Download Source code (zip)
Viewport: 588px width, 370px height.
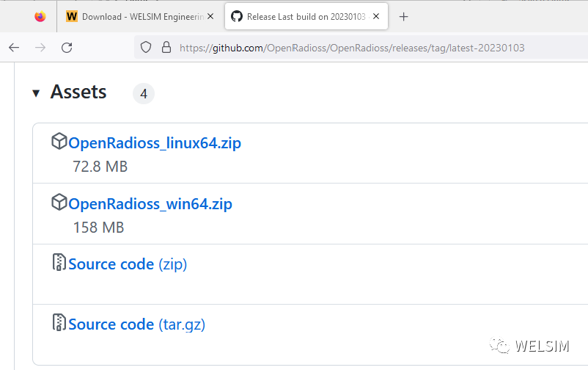(128, 264)
